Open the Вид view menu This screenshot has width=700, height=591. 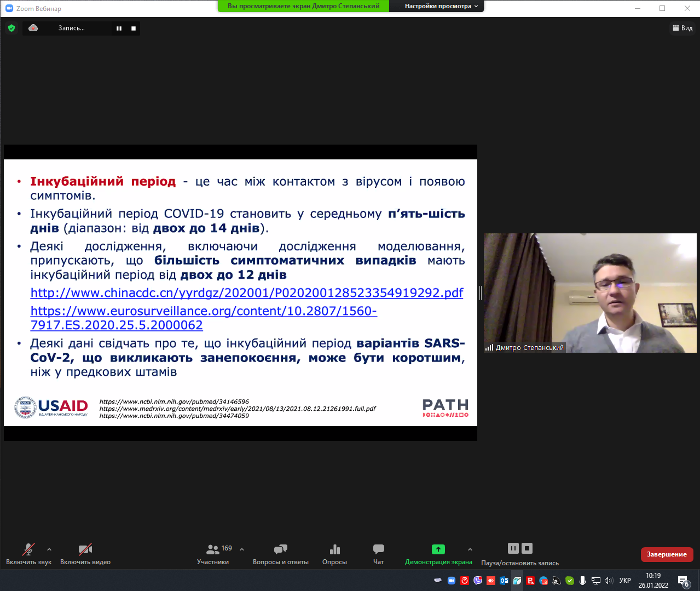tap(682, 28)
